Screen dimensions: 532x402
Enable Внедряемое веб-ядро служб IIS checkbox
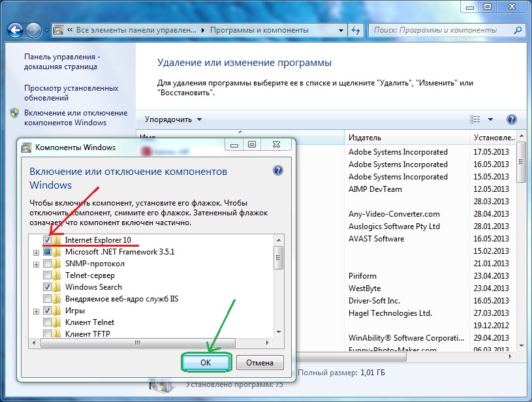click(x=47, y=299)
